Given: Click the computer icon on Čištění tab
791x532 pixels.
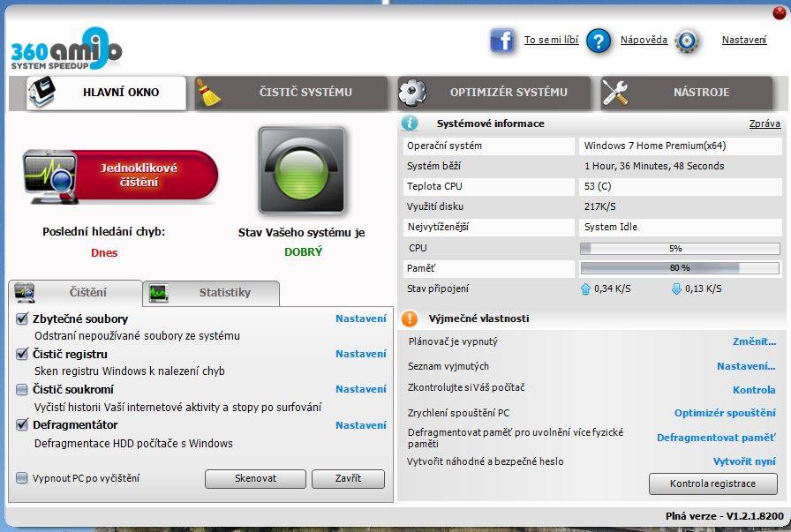Looking at the screenshot, I should coord(24,293).
